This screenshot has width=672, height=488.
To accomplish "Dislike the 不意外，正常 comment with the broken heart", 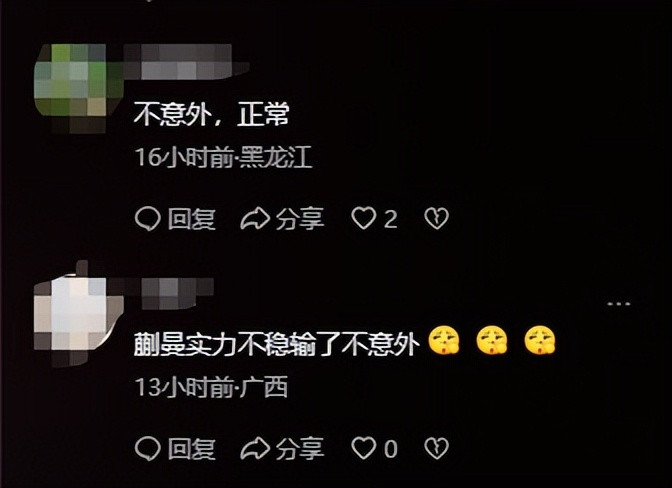I will point(436,219).
